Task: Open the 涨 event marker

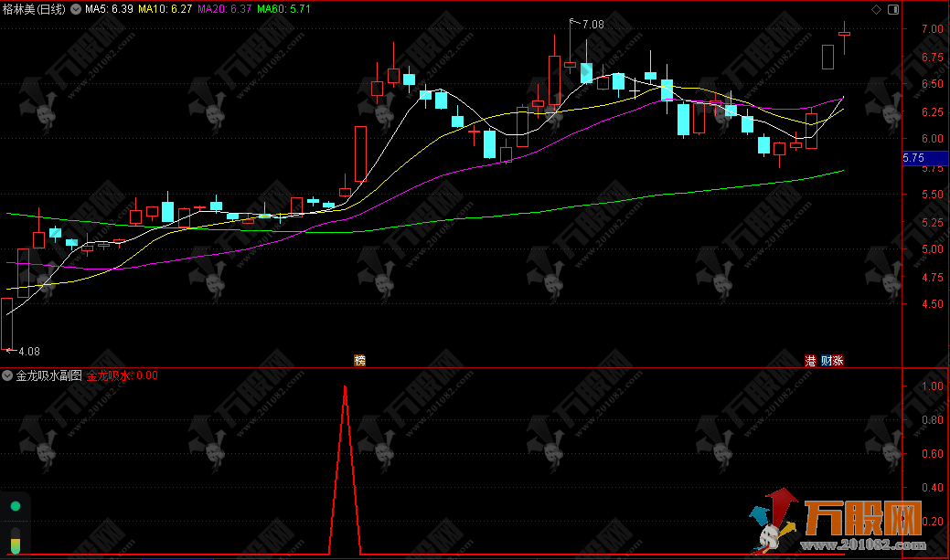Action: (838, 361)
